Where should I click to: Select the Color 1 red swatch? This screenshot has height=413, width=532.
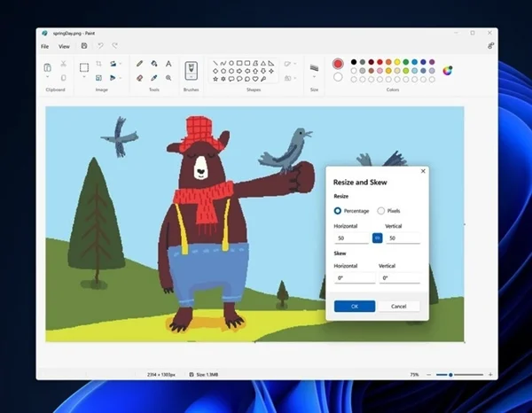tap(338, 64)
